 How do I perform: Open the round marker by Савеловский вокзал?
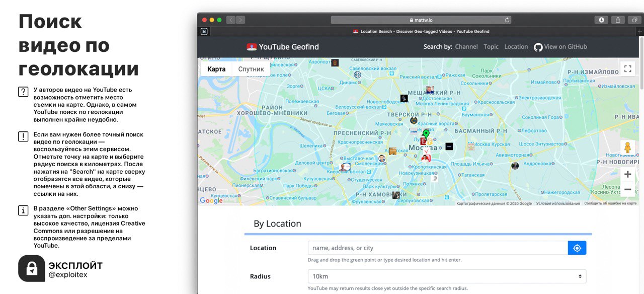358,75
